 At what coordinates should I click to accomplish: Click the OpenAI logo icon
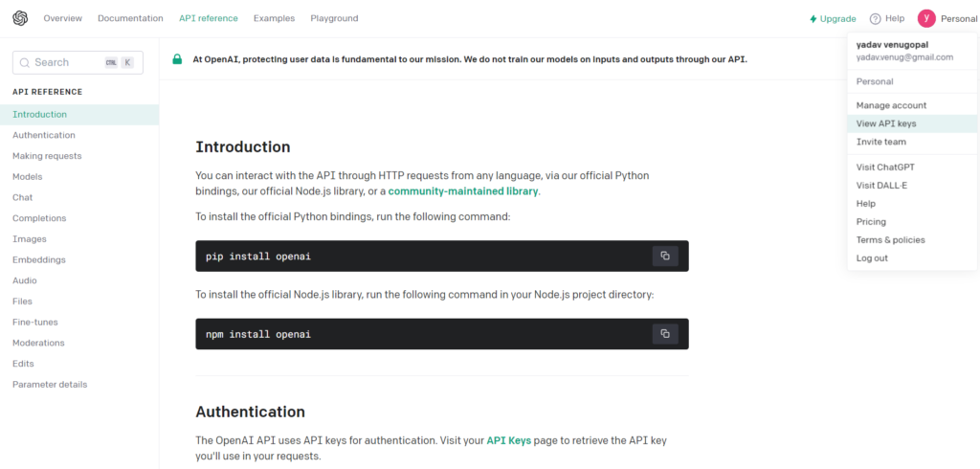tap(20, 18)
